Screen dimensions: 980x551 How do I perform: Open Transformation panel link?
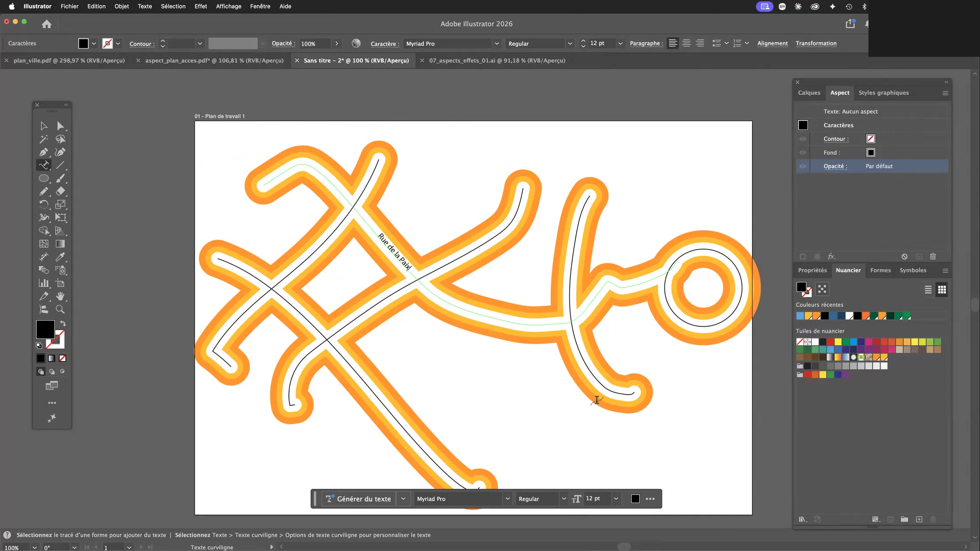tap(816, 43)
